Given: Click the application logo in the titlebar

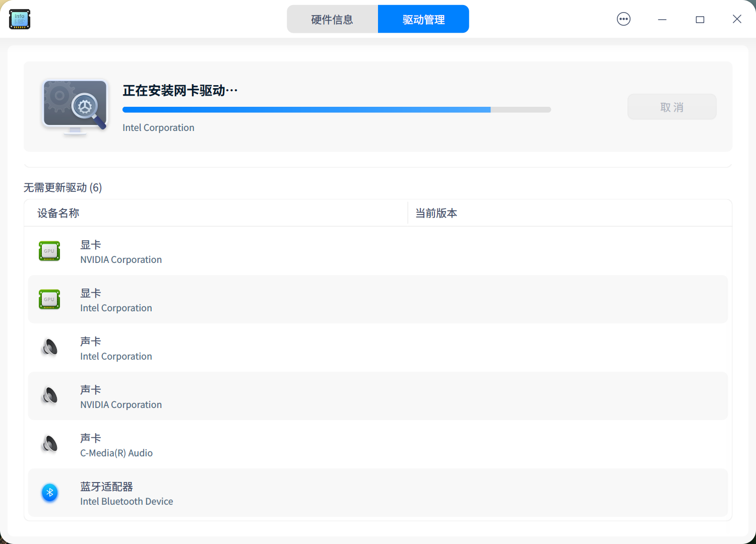Looking at the screenshot, I should 19,19.
